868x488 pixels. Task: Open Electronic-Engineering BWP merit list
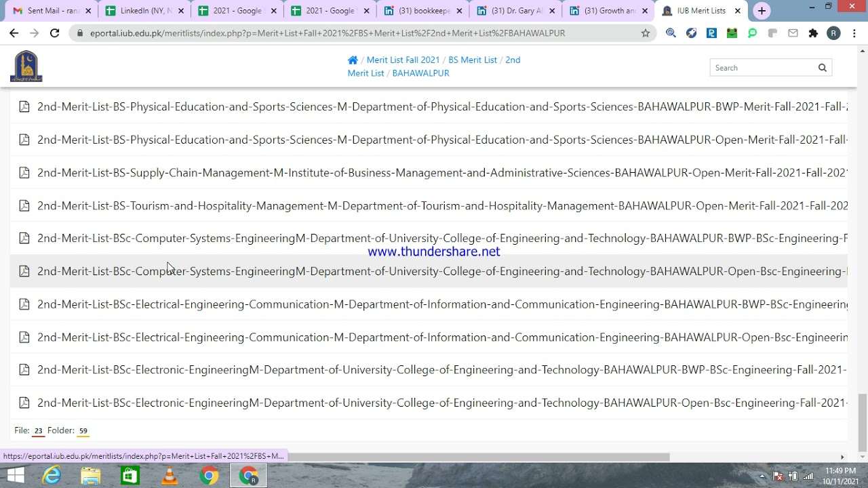(x=442, y=369)
